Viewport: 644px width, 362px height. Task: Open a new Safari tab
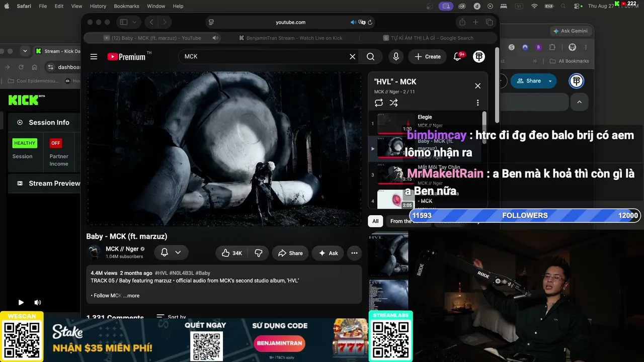[475, 22]
